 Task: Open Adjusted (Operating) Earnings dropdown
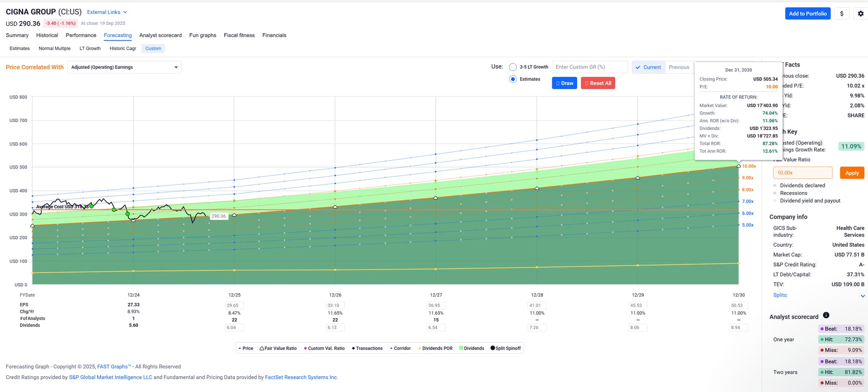tap(125, 67)
